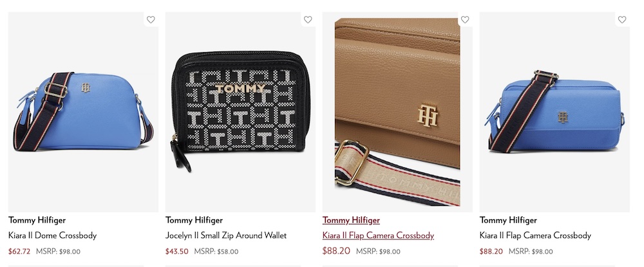Click heart icon on Jocelyn II wallet
Screen dimensions: 644x267
[x=308, y=19]
